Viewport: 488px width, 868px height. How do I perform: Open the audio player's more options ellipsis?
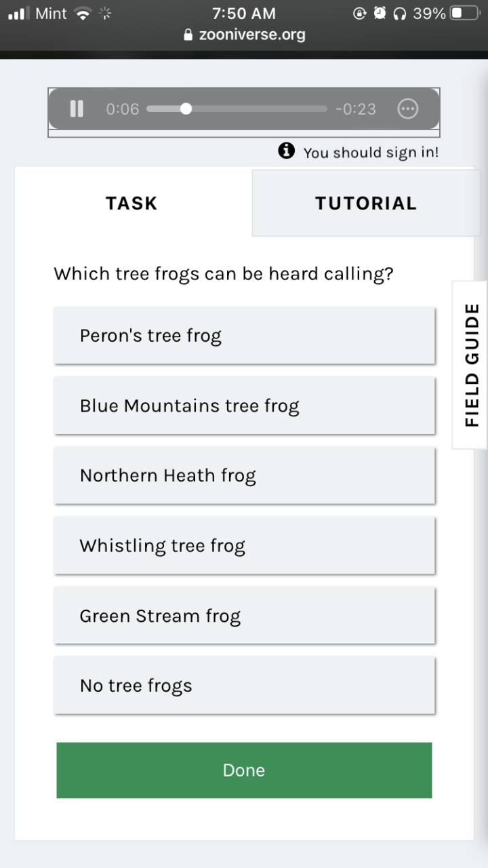coord(407,109)
